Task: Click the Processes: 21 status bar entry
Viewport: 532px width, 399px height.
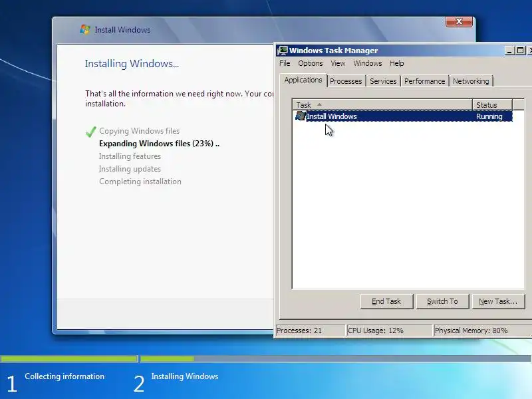Action: 310,331
